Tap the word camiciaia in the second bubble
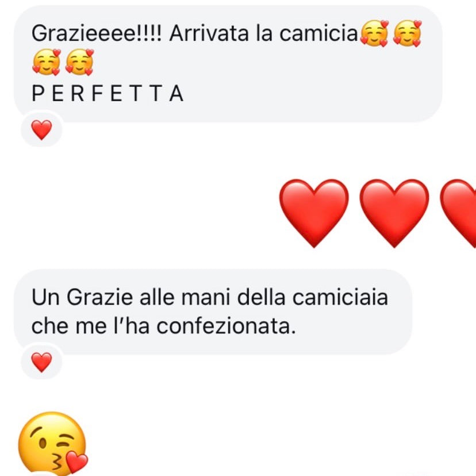476x476 pixels. pos(340,297)
